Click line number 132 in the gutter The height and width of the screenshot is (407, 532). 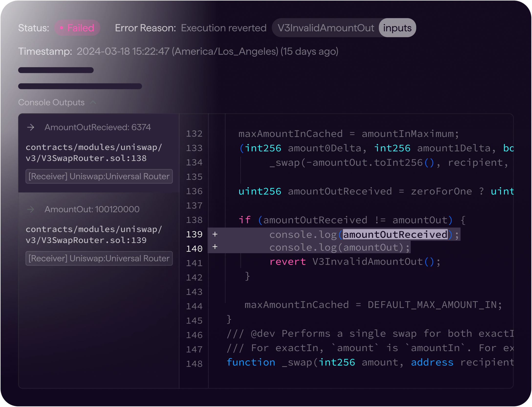click(x=194, y=134)
